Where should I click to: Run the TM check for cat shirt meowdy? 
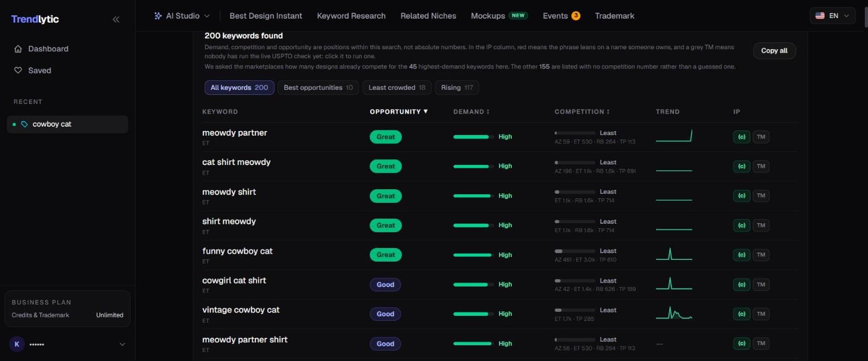pyautogui.click(x=761, y=166)
